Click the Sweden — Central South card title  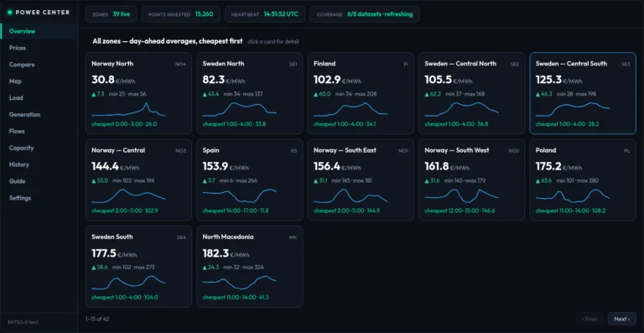click(x=571, y=64)
